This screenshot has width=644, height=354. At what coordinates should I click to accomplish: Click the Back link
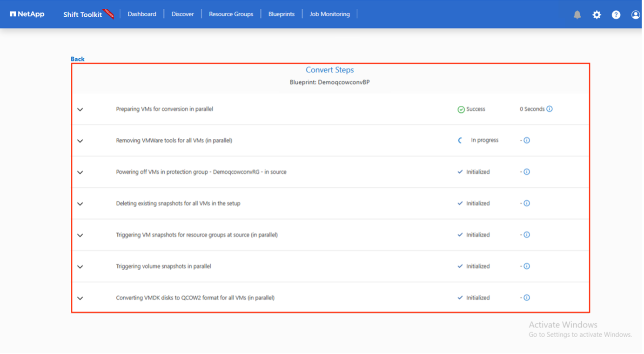click(78, 59)
